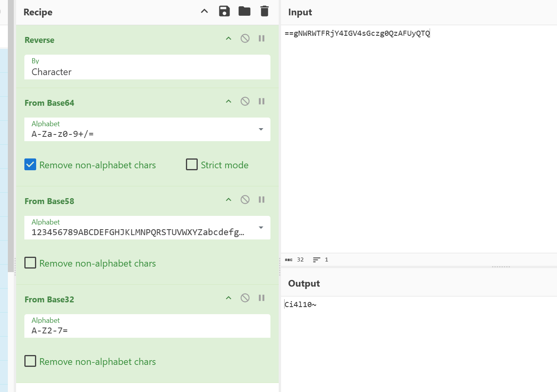This screenshot has height=392, width=557.
Task: Click into the Input text area
Action: (419, 138)
